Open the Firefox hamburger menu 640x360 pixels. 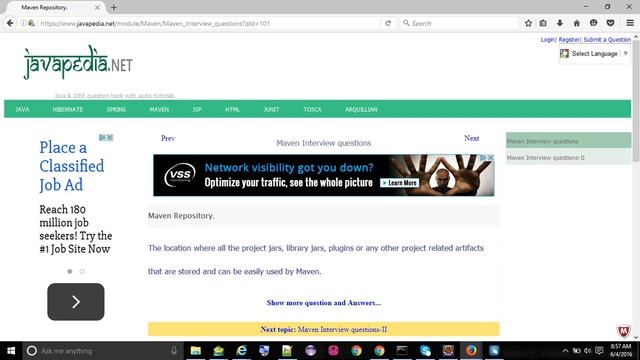[x=630, y=23]
